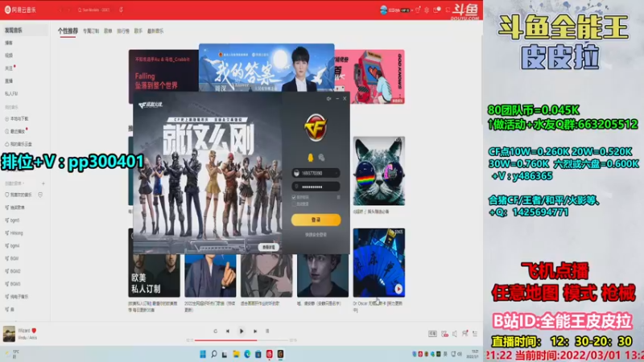Viewport: 644px width, 362px height.
Task: Switch NetEase to mini mode
Action: (448, 10)
